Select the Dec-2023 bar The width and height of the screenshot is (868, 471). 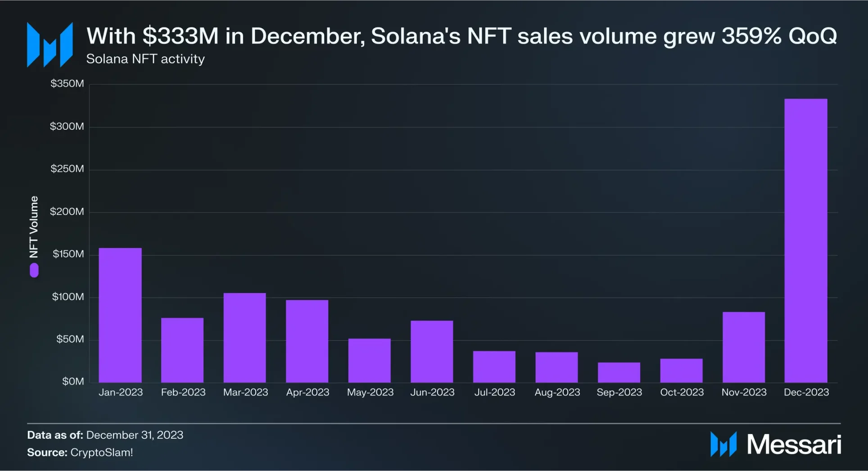coord(806,240)
